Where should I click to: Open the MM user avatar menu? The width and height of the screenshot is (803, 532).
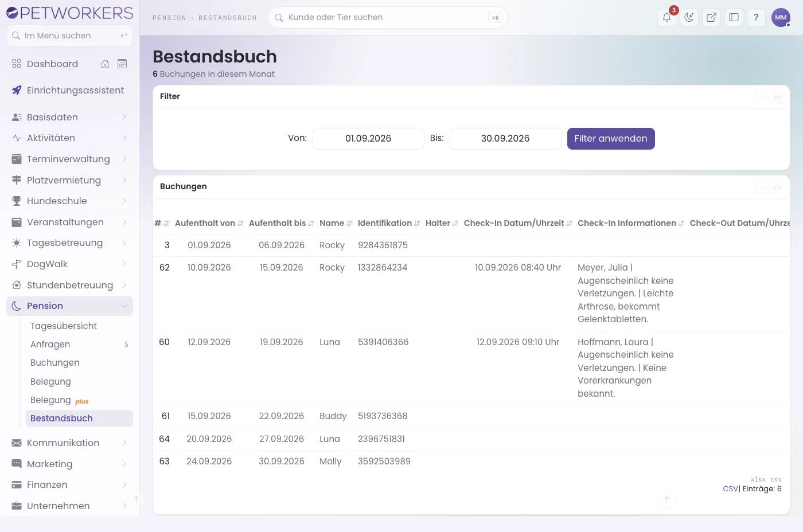pyautogui.click(x=781, y=17)
